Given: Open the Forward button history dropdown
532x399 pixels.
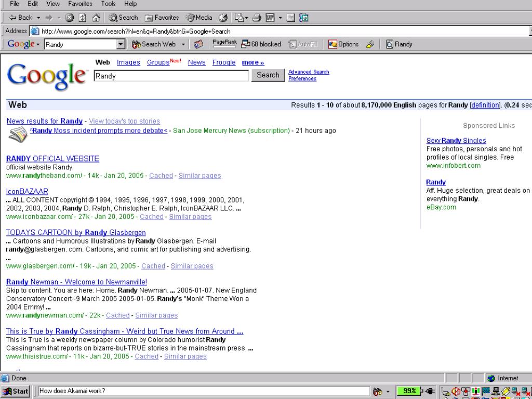Looking at the screenshot, I should coord(59,18).
